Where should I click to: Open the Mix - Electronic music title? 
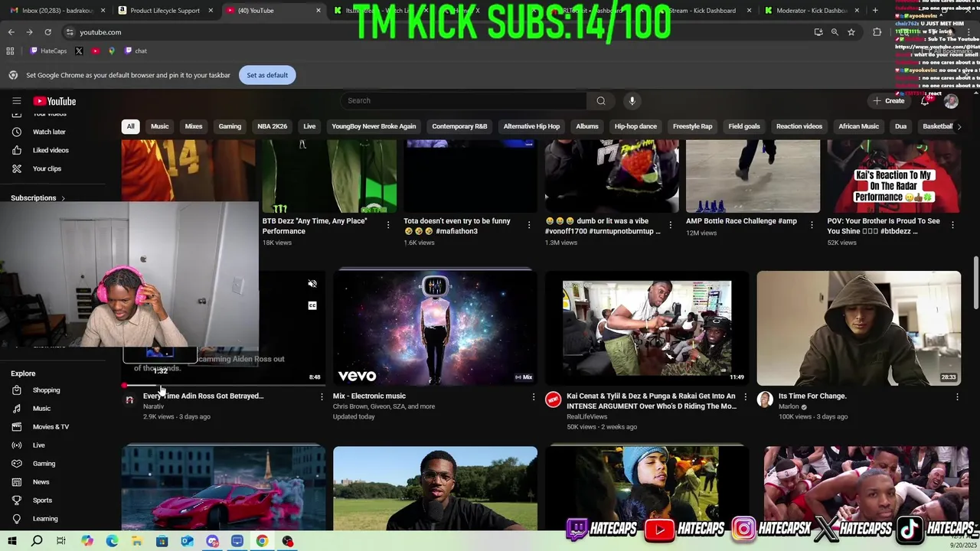[369, 396]
